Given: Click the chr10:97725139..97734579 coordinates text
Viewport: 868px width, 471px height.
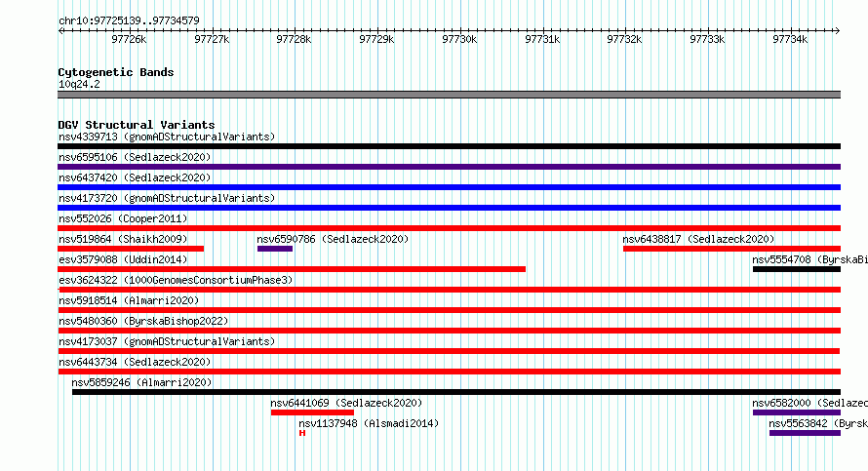Looking at the screenshot, I should pyautogui.click(x=129, y=20).
